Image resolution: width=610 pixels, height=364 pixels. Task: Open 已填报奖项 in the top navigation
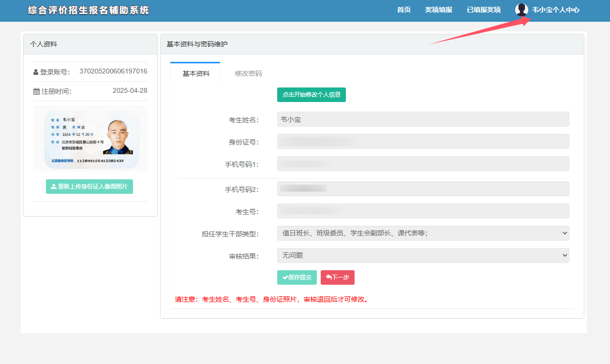click(x=483, y=10)
